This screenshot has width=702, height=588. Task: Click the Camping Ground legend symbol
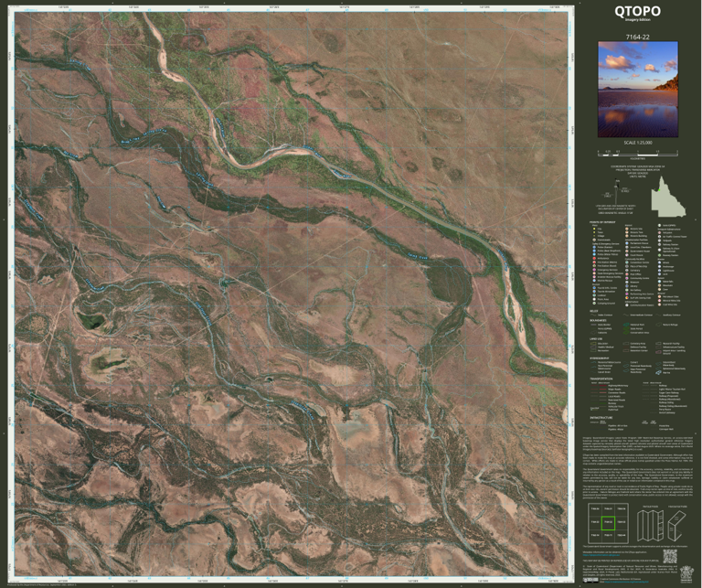[594, 304]
